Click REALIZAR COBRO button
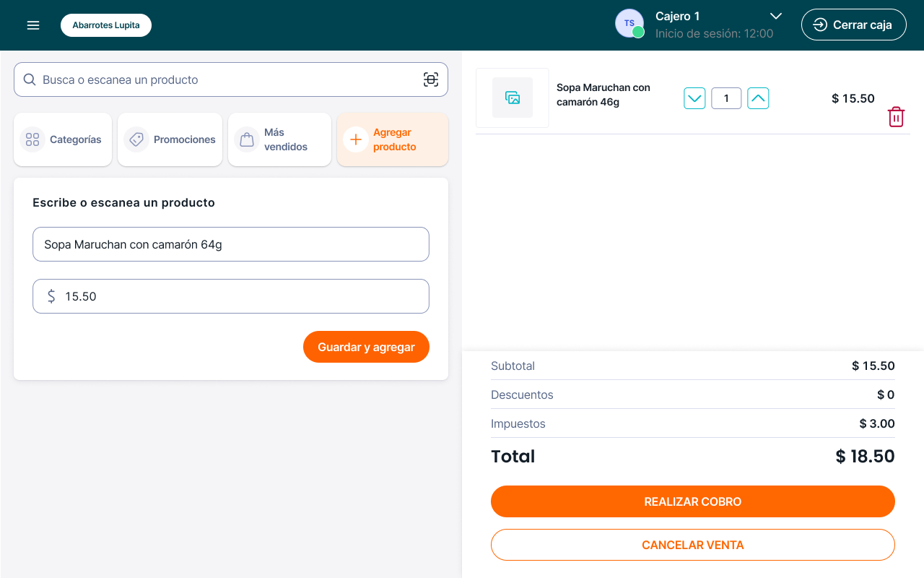The image size is (924, 578). pyautogui.click(x=692, y=501)
